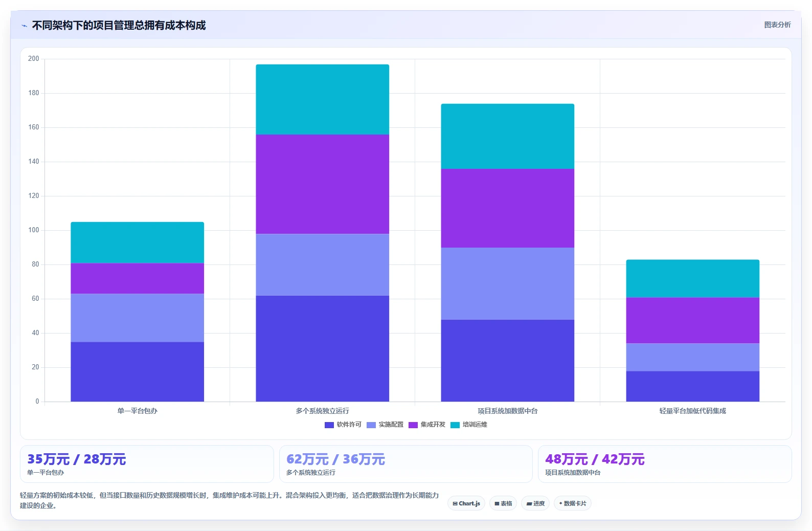Screen dimensions: 812x531
Task: Click the 项目系统加数据中台 caption in the third data card
Action: coord(573,473)
